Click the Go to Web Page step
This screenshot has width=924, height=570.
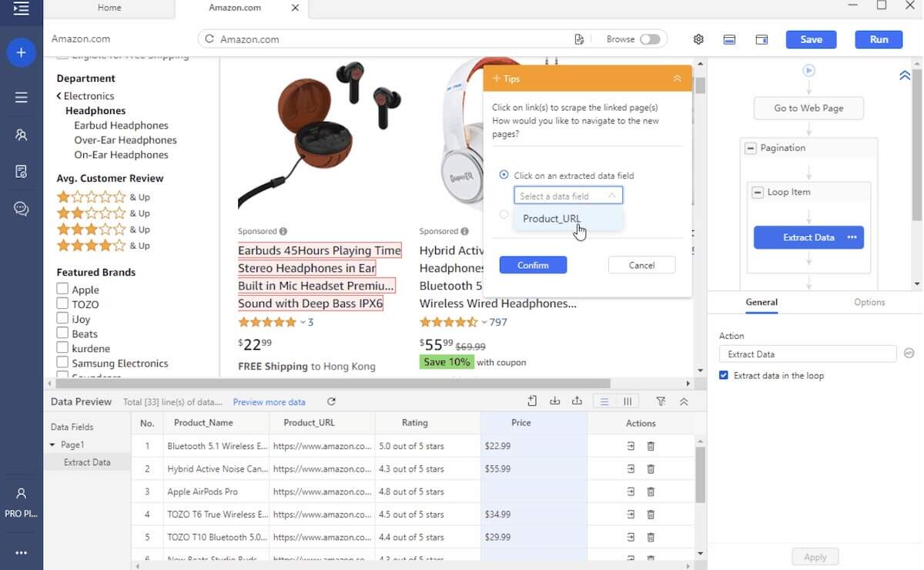coord(808,108)
